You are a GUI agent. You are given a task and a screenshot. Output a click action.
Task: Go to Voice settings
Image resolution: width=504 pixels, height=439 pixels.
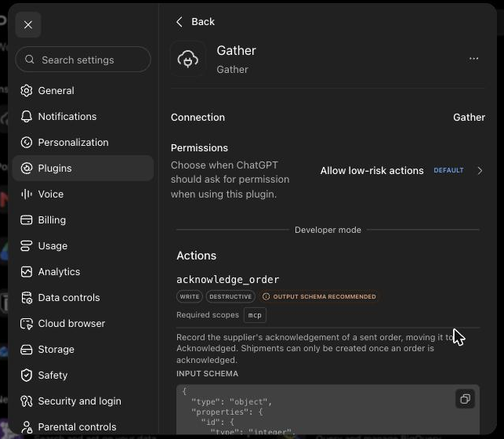tap(83, 194)
